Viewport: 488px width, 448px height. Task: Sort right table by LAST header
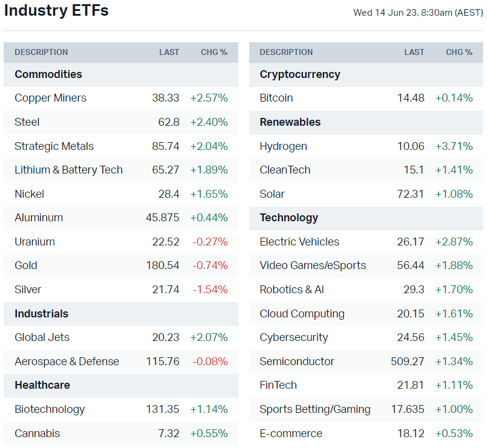414,53
